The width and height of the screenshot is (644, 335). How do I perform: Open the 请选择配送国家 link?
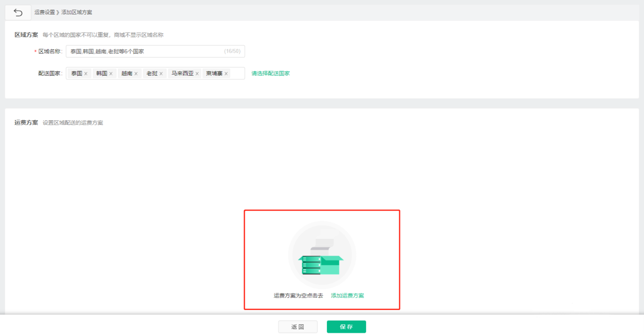pos(270,74)
